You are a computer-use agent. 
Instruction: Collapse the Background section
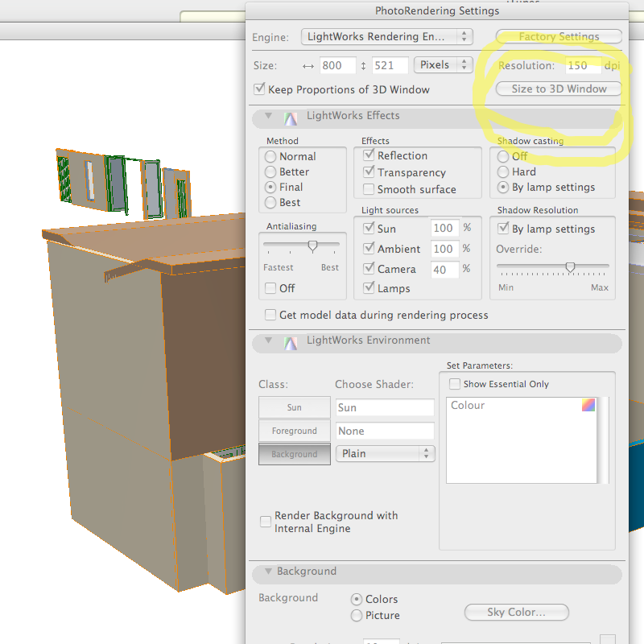click(x=268, y=571)
